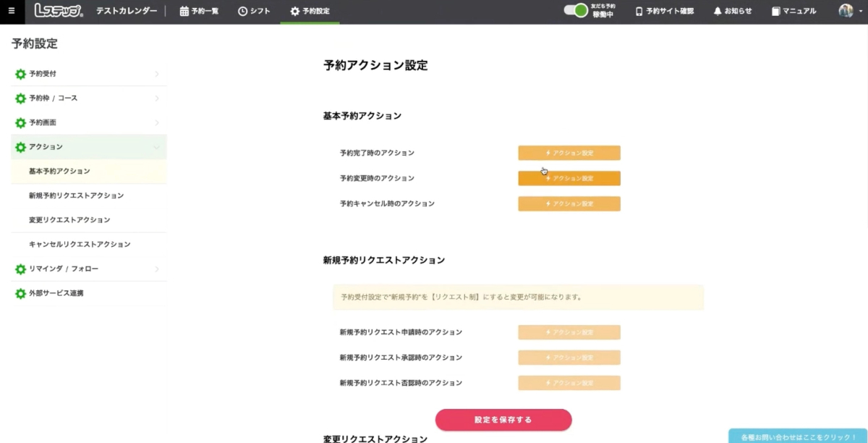Open アクション設定 for 予約完了時のアクション
Screen dimensions: 868x443
pyautogui.click(x=569, y=153)
